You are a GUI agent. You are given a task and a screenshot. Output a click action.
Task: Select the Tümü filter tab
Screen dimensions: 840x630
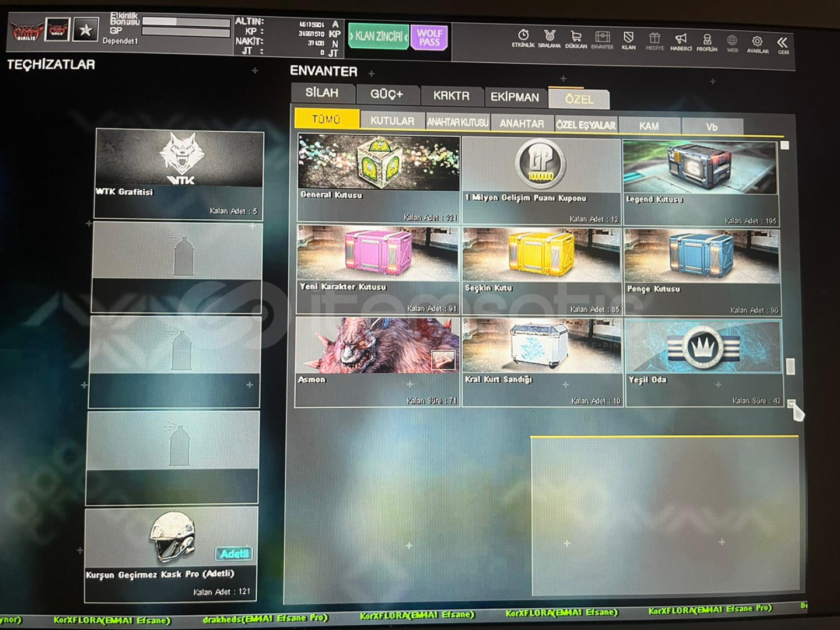click(x=326, y=119)
